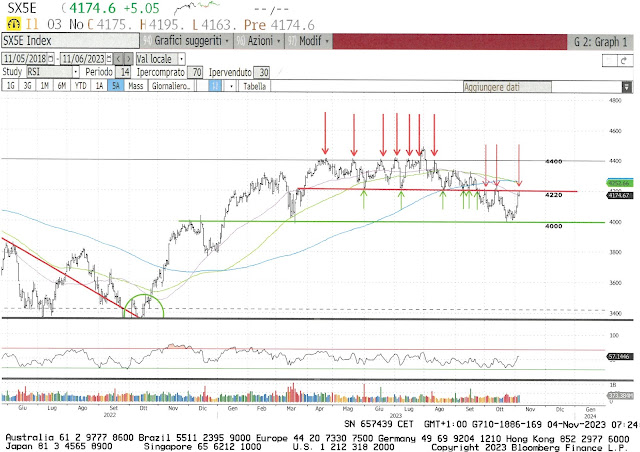Click the green 4252.66 moving average tag
Viewport: 640px width, 452px height.
coord(620,183)
